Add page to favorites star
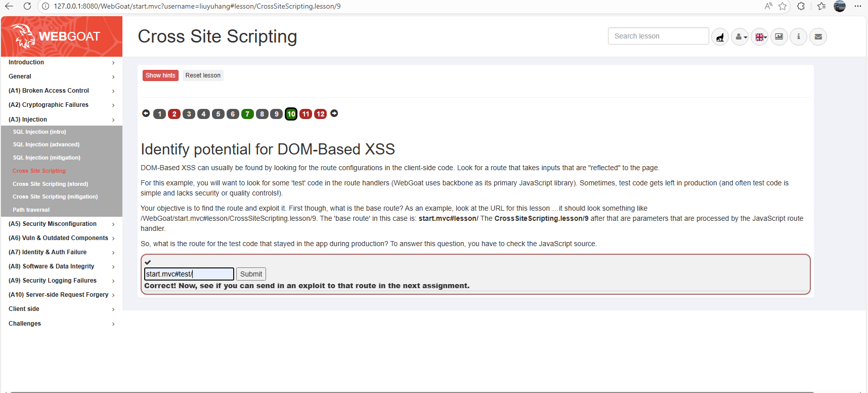Image resolution: width=868 pixels, height=393 pixels. point(783,6)
